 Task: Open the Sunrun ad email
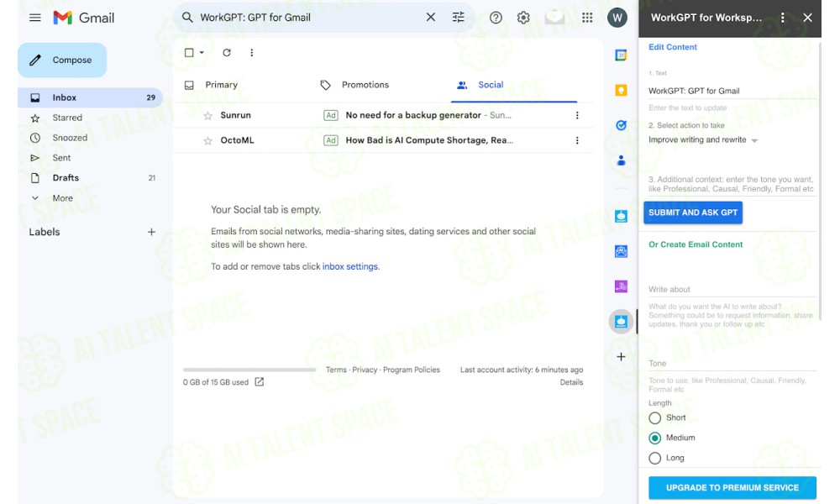point(384,115)
